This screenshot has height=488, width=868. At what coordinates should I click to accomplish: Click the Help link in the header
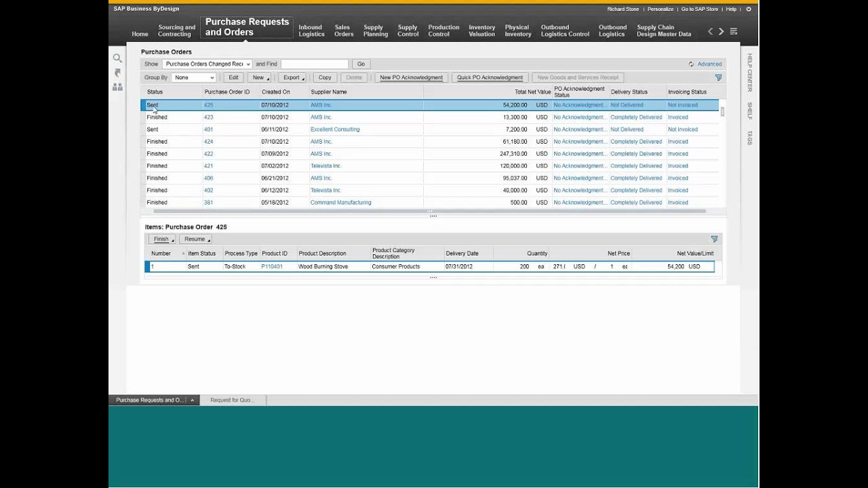click(731, 9)
